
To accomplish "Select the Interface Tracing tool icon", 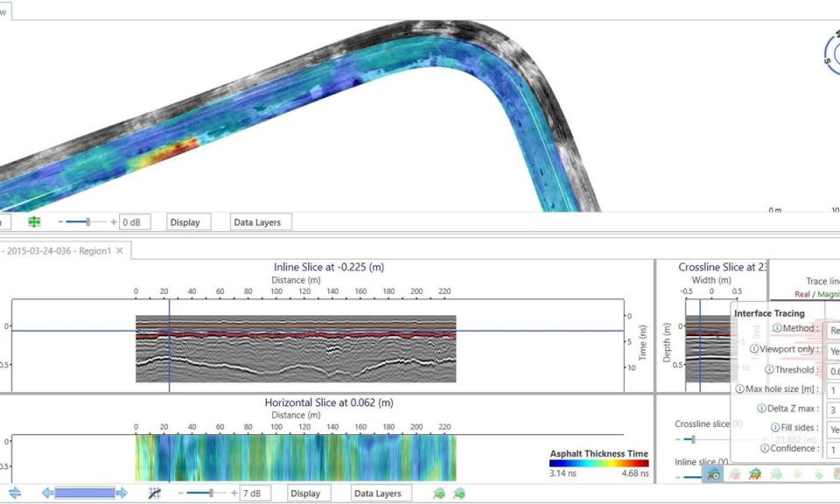I will 713,474.
